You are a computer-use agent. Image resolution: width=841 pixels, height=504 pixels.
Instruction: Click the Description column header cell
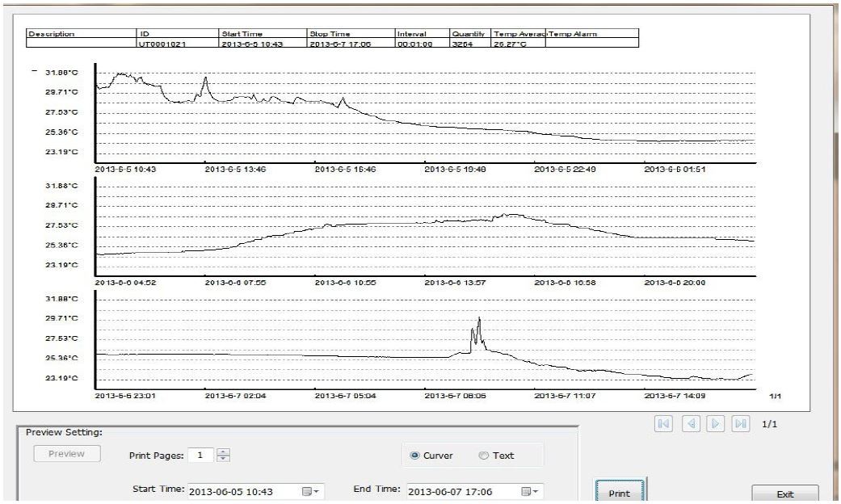[x=81, y=34]
